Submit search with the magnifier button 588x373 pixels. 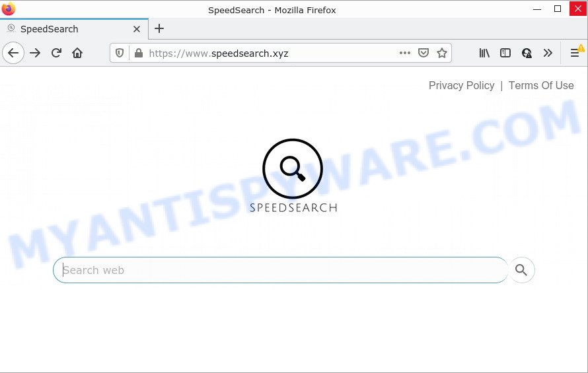[x=521, y=270]
